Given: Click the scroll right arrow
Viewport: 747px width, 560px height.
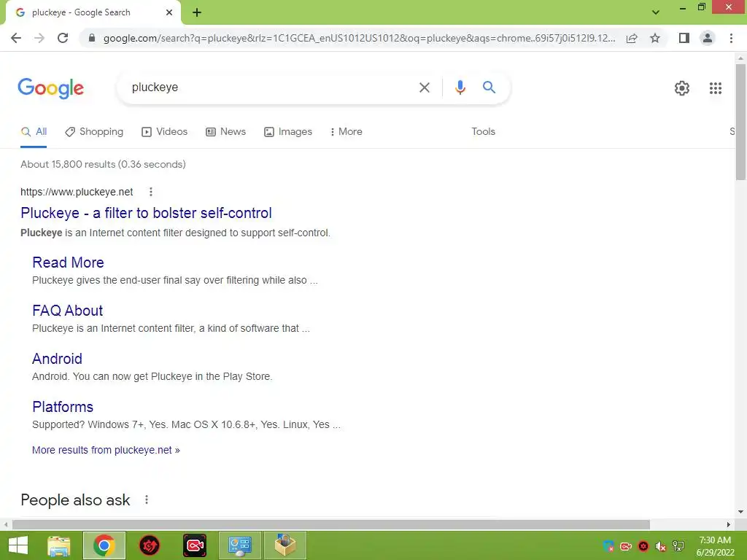Looking at the screenshot, I should [x=729, y=524].
